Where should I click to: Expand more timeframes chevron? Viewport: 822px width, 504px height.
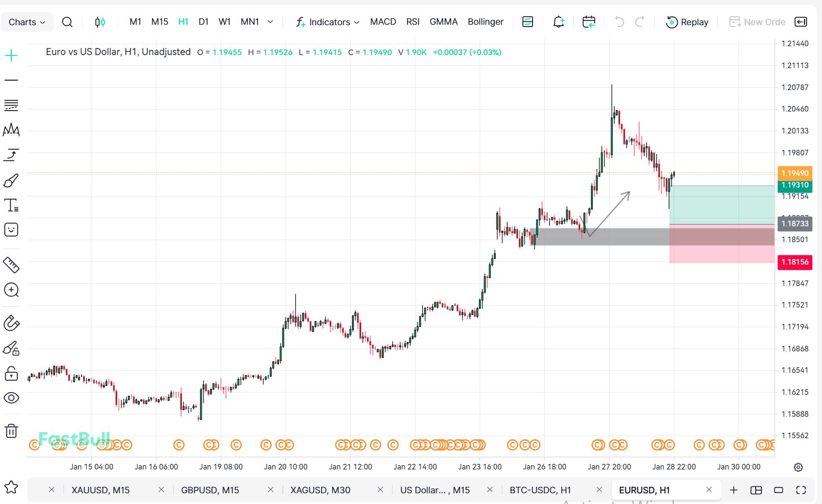tap(270, 22)
